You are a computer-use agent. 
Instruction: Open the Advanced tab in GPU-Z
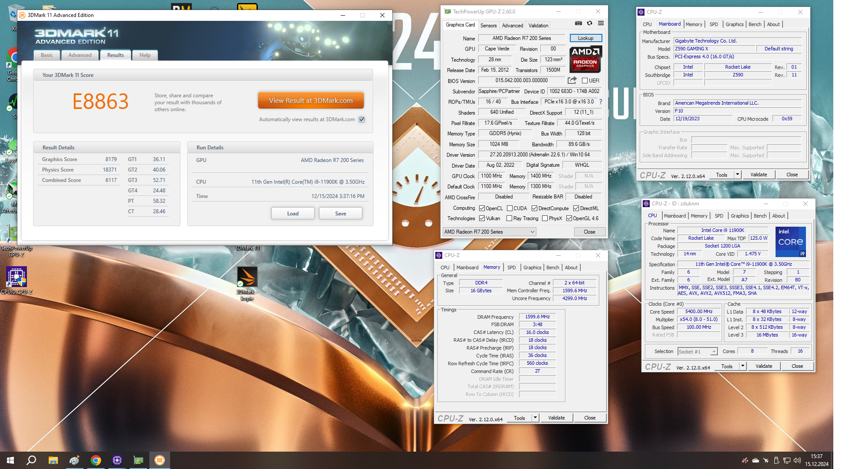click(x=513, y=26)
